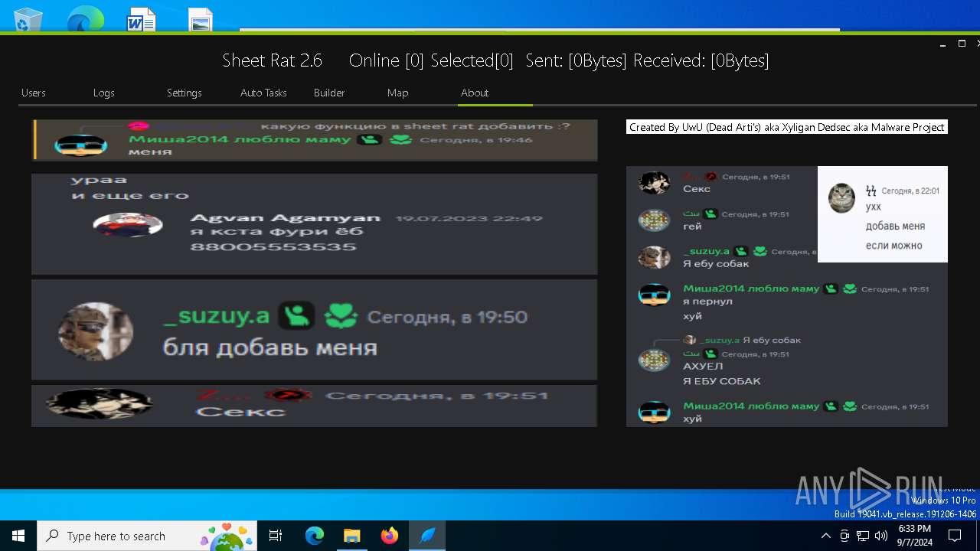Screen dimensions: 980x551
Task: Select the About tab
Action: (475, 93)
